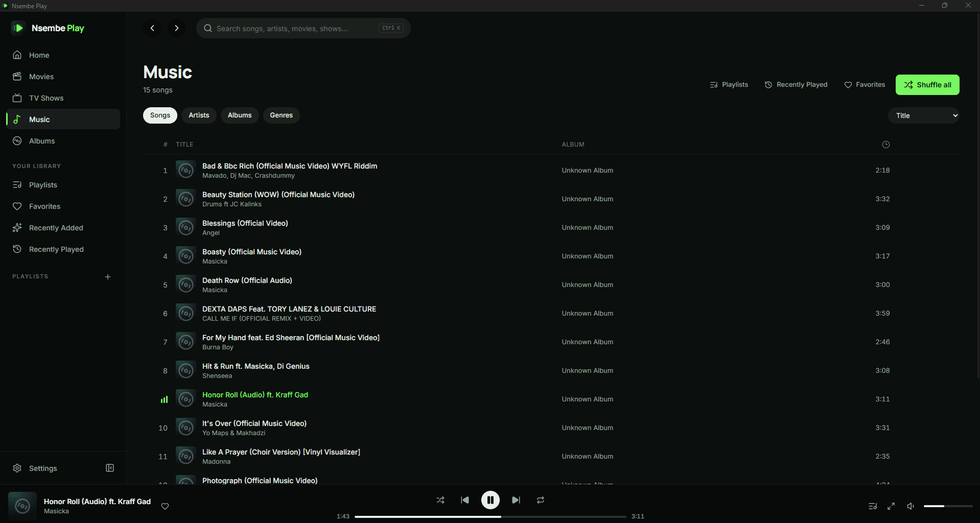The width and height of the screenshot is (980, 523).
Task: Open Albums from the sidebar
Action: click(63, 141)
